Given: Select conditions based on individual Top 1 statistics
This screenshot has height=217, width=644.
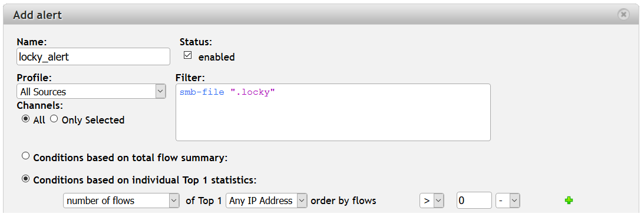Looking at the screenshot, I should pos(26,179).
